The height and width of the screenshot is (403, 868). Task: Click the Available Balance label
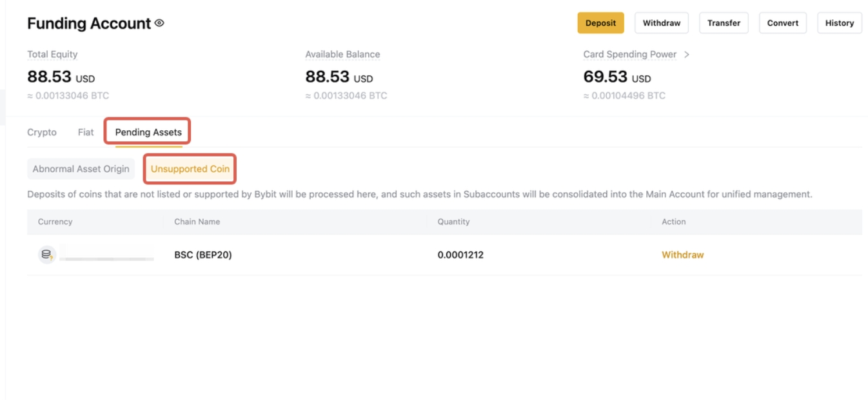tap(342, 55)
